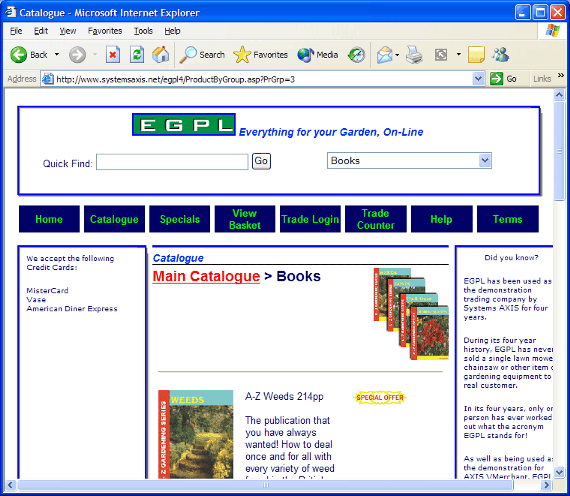Click the Did you know? heading

[511, 257]
